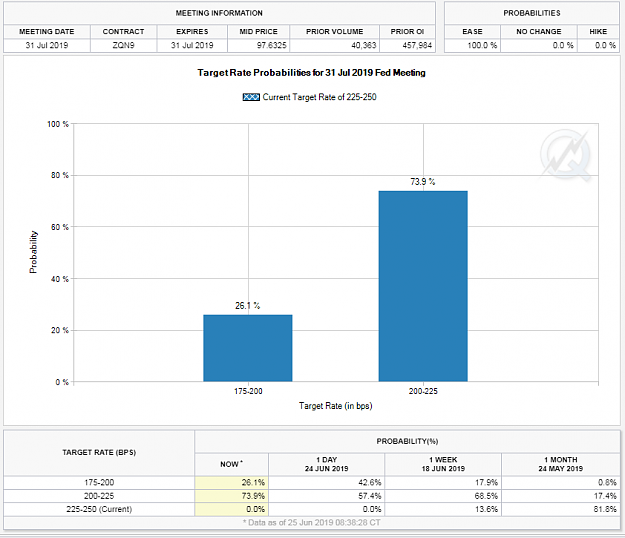Viewport: 625px width, 538px height.
Task: Select the ZQN9 contract cell
Action: (123, 45)
